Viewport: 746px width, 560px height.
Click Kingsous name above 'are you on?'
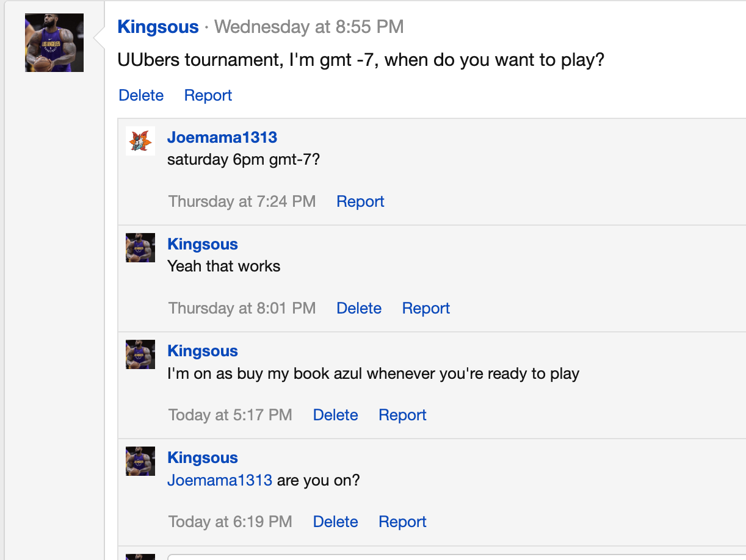coord(203,458)
